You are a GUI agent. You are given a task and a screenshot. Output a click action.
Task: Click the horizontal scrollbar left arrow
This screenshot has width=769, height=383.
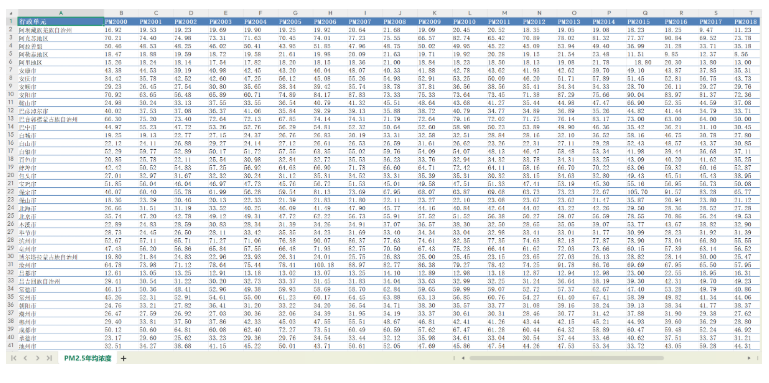click(463, 358)
